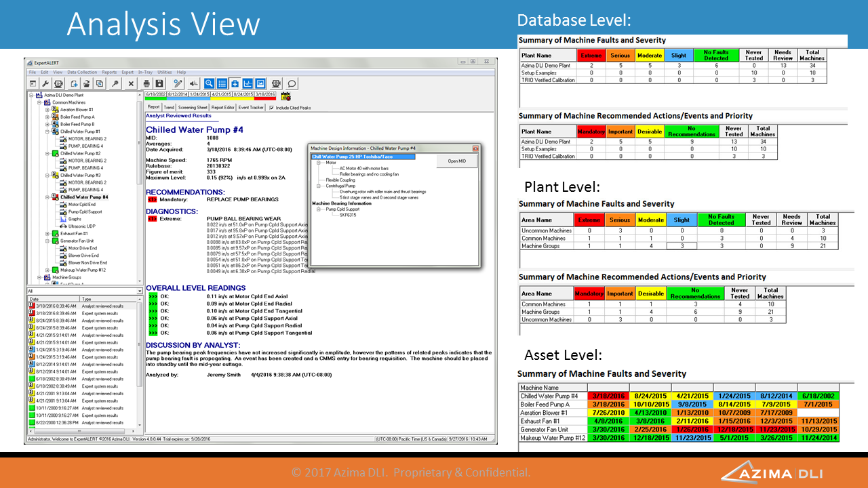Open the Utilities menu

coord(164,72)
